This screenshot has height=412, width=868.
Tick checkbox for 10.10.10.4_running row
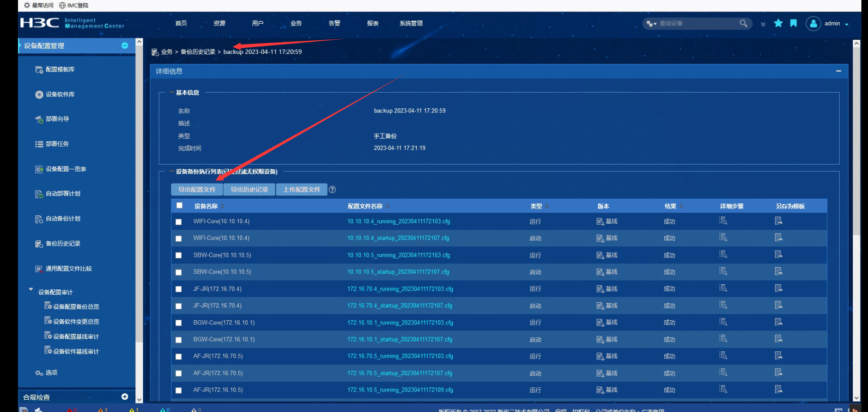coord(179,222)
